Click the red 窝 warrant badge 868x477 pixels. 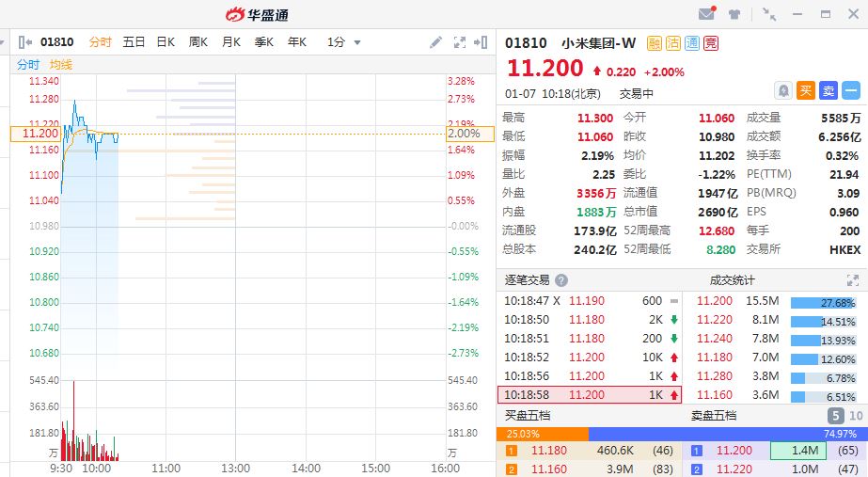click(x=711, y=43)
